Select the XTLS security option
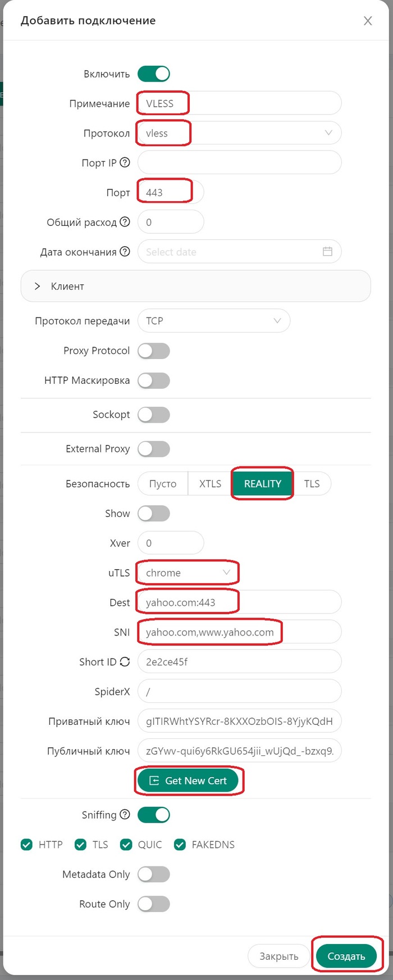This screenshot has width=393, height=980. 210,484
